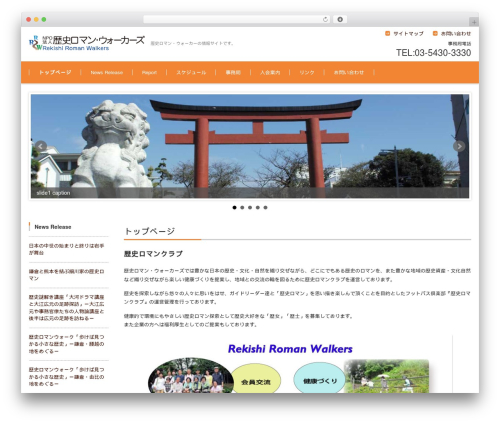
Task: Click the green maximize window dot
Action: pyautogui.click(x=44, y=19)
